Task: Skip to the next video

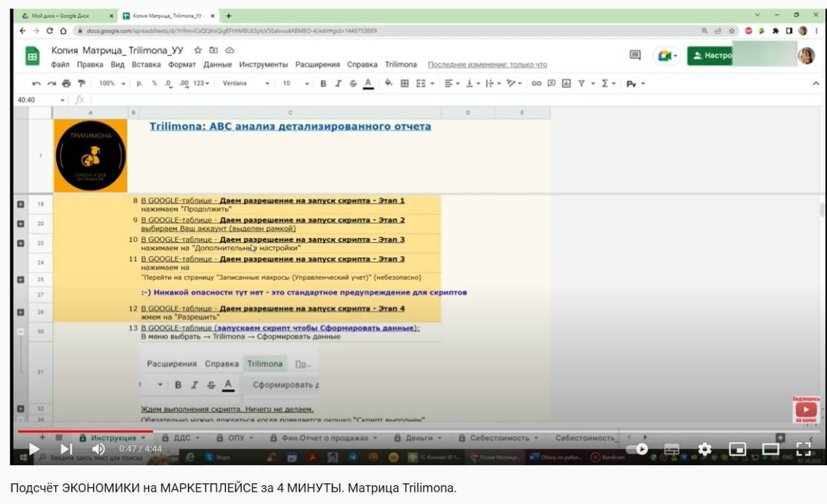Action: coord(67,448)
